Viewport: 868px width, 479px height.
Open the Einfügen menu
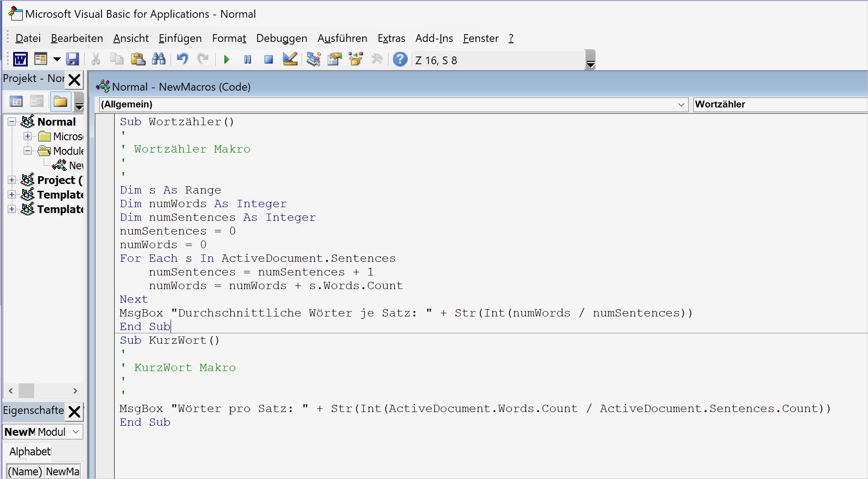(x=180, y=38)
